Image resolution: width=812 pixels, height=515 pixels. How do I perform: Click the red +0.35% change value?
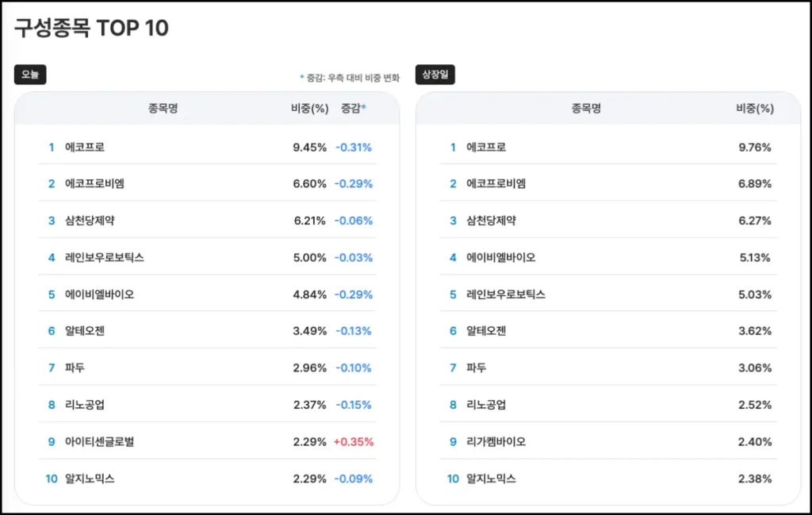tap(354, 441)
